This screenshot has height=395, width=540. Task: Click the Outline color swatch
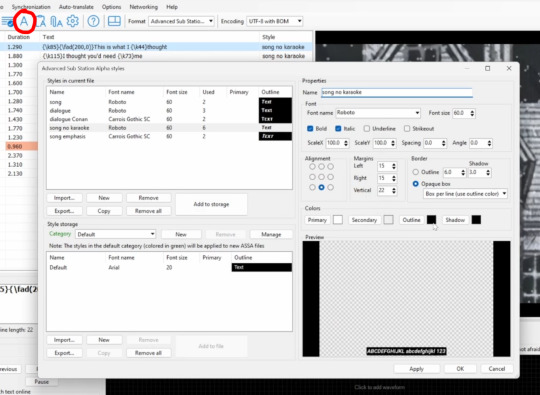click(432, 220)
